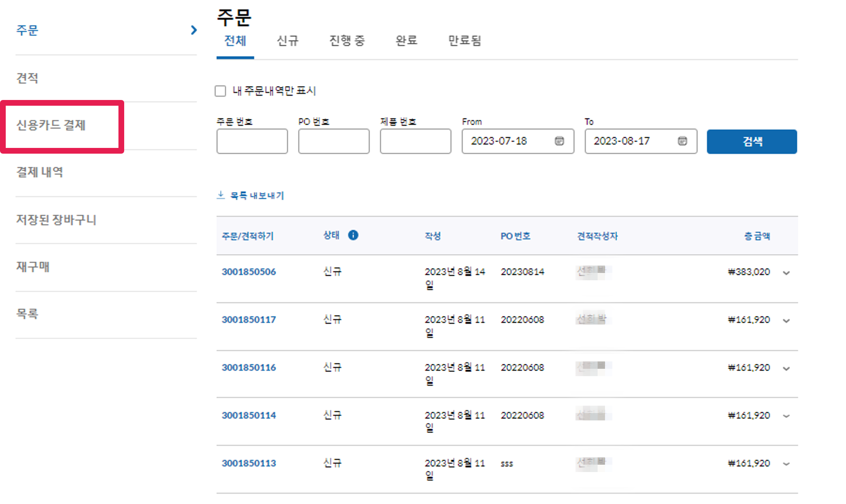Click the 주문 번호 input field
This screenshot has width=846, height=504.
click(x=252, y=141)
